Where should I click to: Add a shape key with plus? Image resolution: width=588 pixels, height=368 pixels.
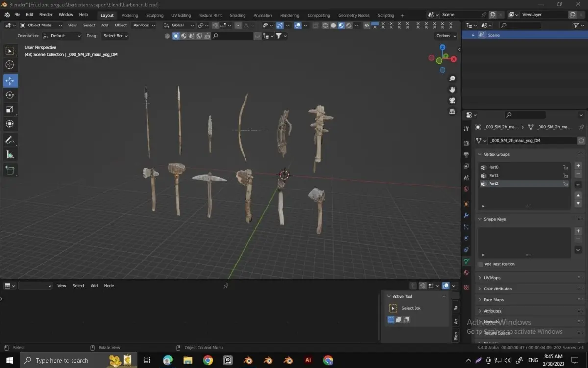click(x=578, y=231)
